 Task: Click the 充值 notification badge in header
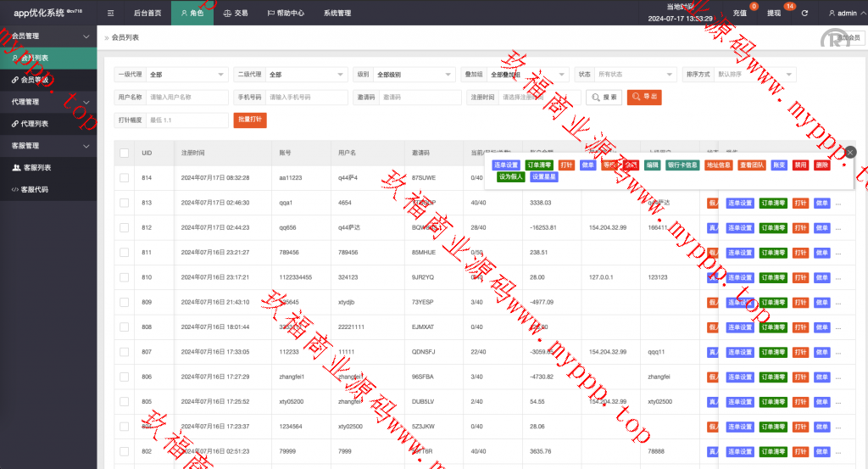[754, 8]
